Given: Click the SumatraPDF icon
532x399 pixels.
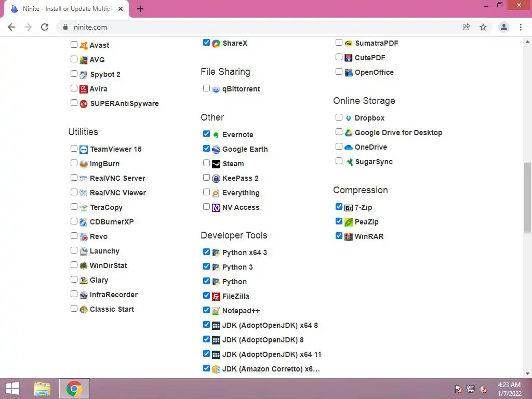Looking at the screenshot, I should [349, 43].
